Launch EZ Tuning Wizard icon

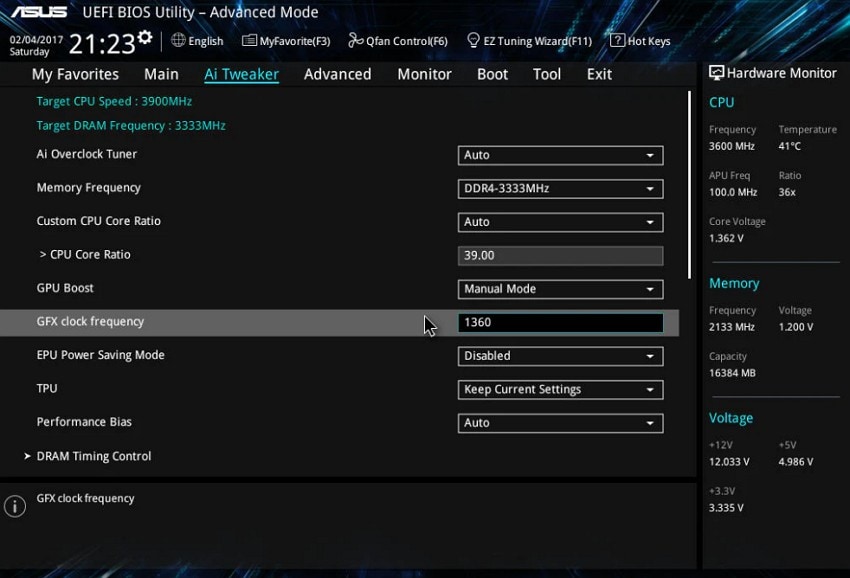[473, 40]
